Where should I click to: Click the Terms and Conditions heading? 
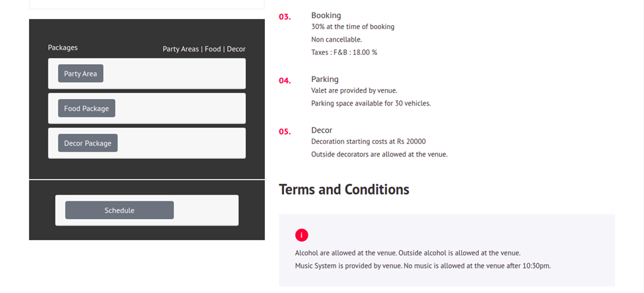click(x=344, y=189)
